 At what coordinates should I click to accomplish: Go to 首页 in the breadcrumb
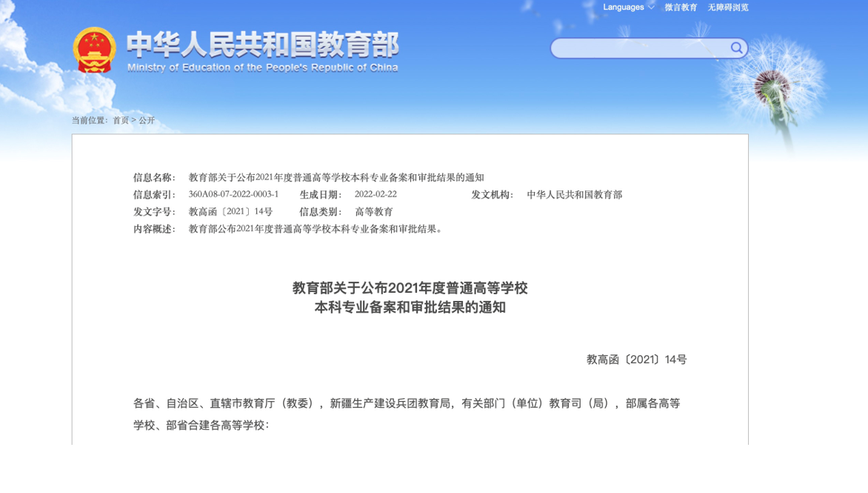pyautogui.click(x=121, y=120)
